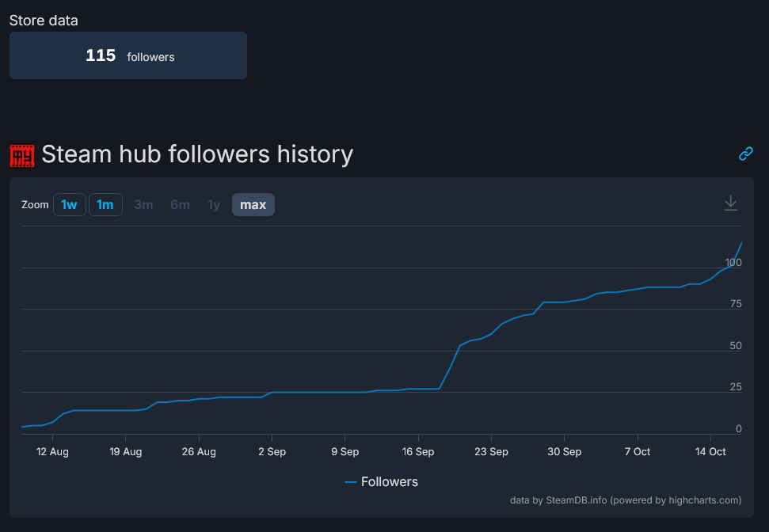
Task: Click the 16 Sep axis date label
Action: 418,451
